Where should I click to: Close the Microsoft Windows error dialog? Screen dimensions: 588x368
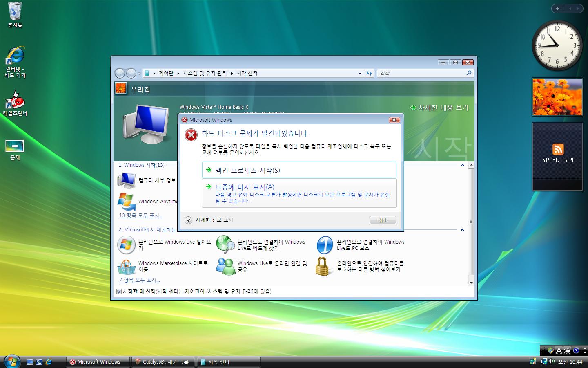pos(394,120)
